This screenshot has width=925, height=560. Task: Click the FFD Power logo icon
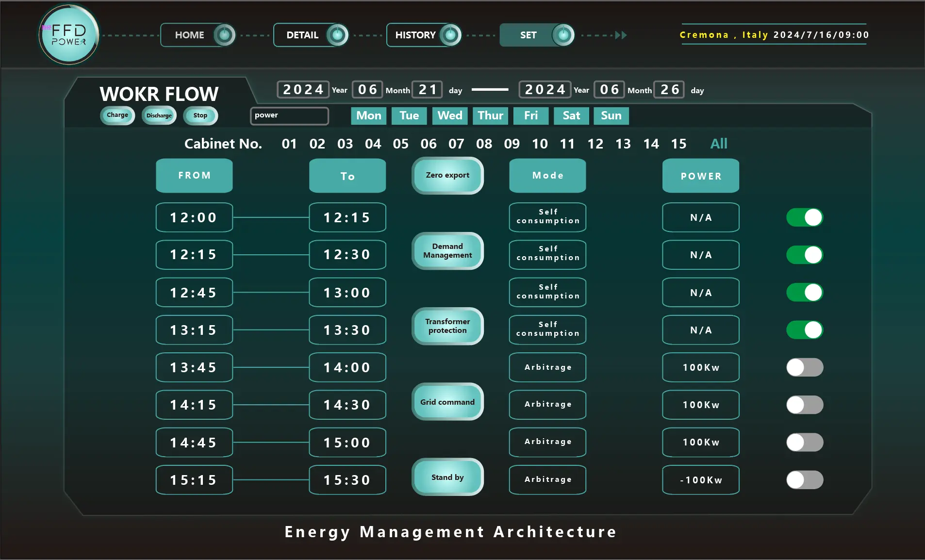pos(69,35)
